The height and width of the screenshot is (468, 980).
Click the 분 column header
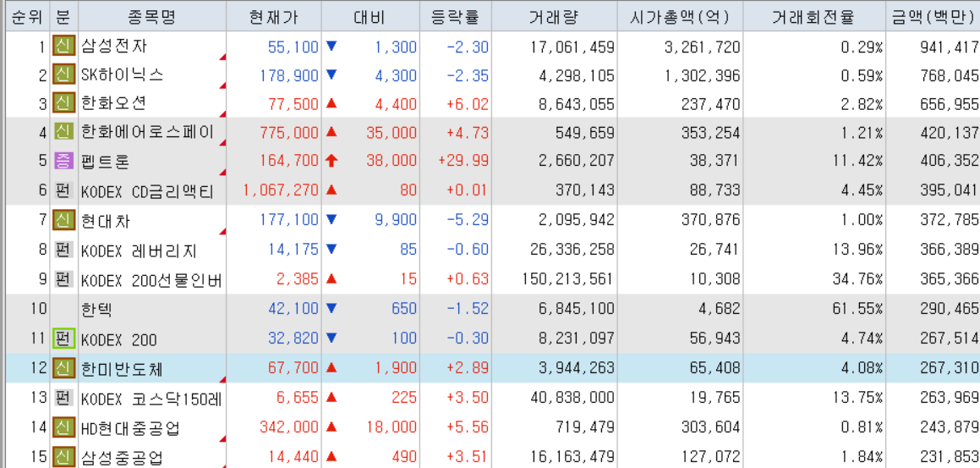pyautogui.click(x=63, y=16)
